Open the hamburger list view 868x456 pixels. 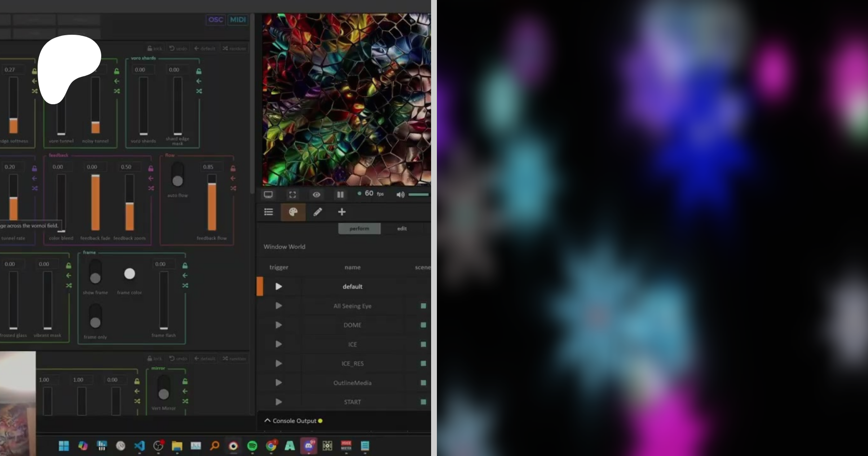(269, 212)
